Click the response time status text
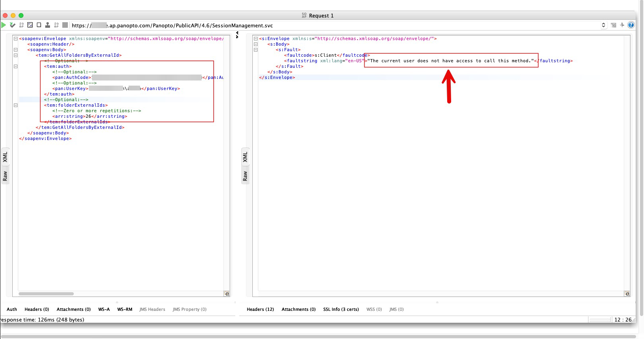Image resolution: width=644 pixels, height=339 pixels. 42,320
